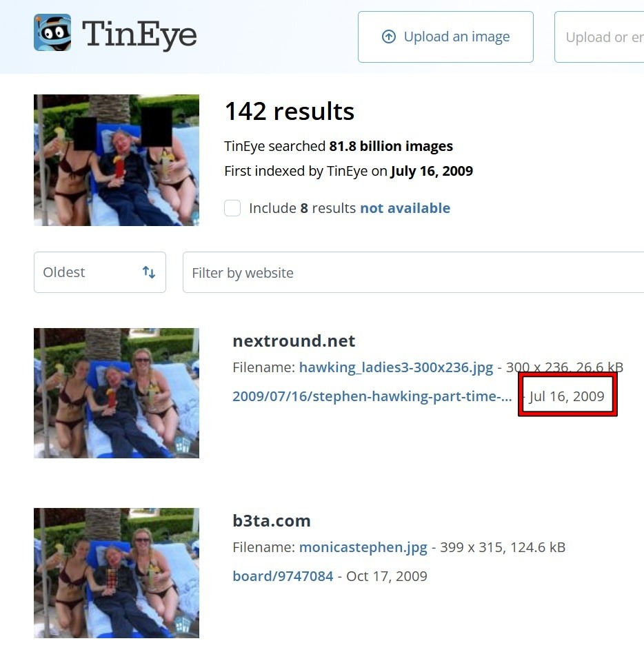Open the Oldest sort order dropdown

tap(100, 272)
